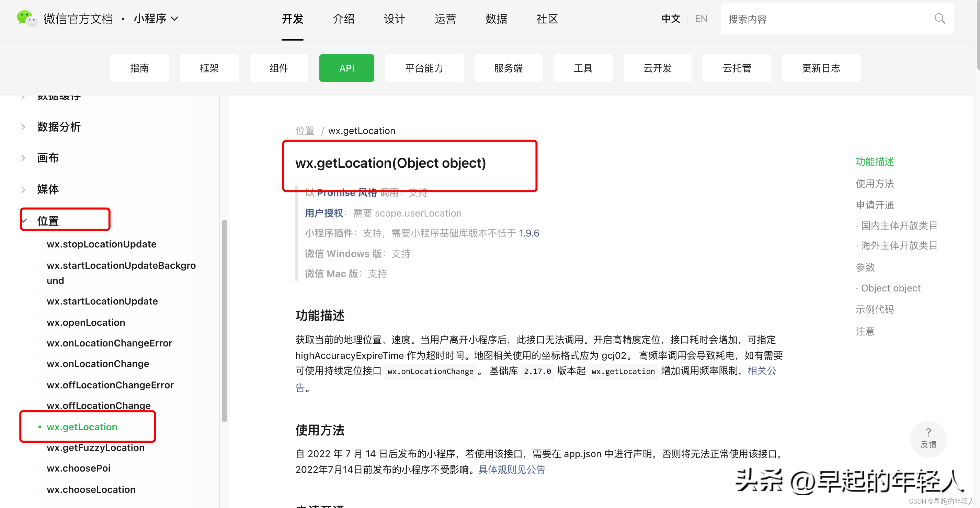Click the sidebar vertical scrollbar
The image size is (980, 508).
tap(225, 321)
